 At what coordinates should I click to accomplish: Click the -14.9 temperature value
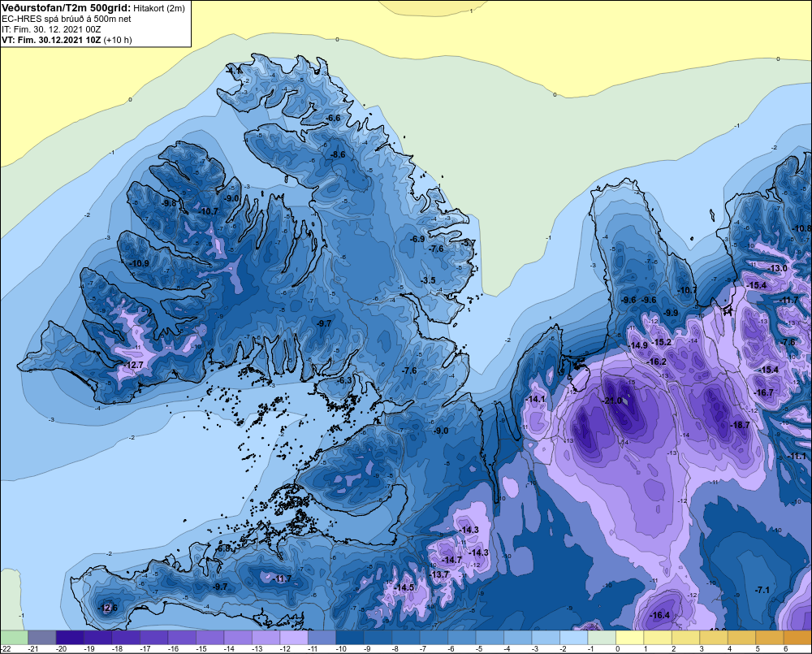(x=638, y=345)
